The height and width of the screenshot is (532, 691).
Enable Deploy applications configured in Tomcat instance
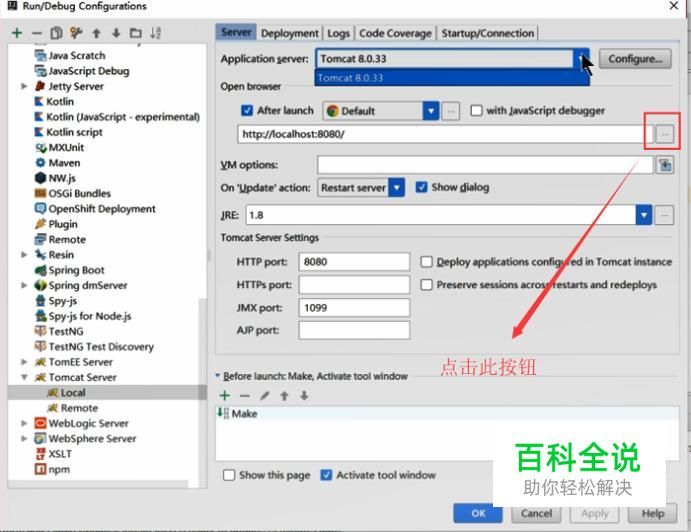pos(426,262)
